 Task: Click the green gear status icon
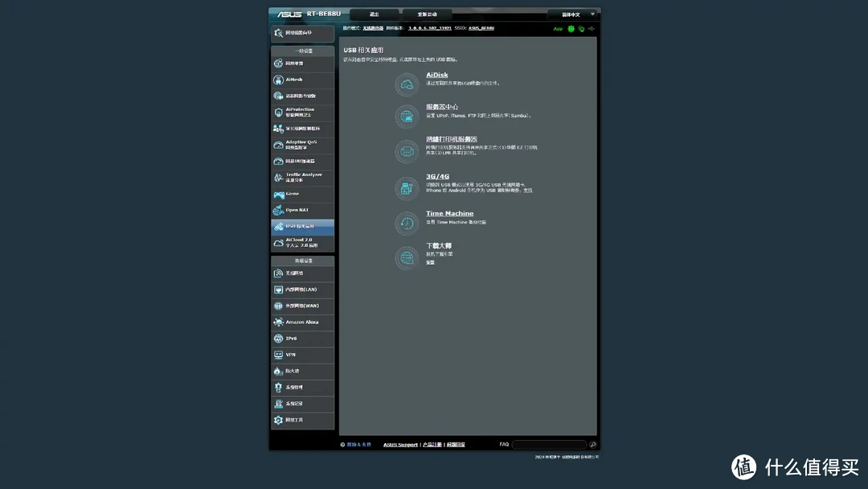tap(571, 29)
